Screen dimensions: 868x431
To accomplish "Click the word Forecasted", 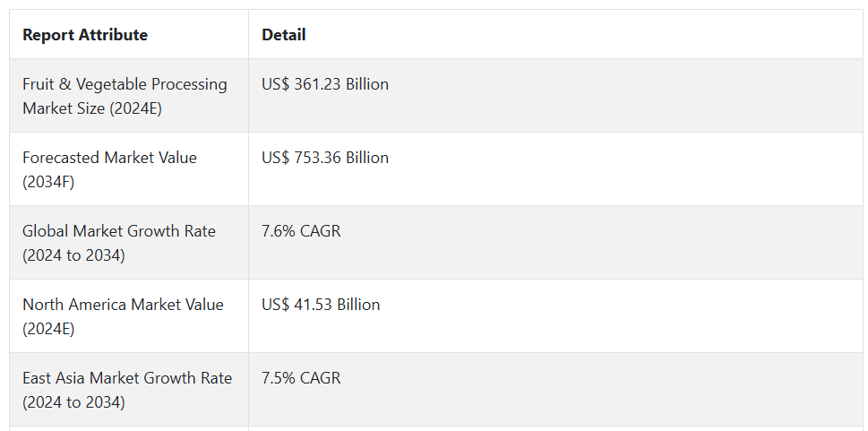I will tap(61, 158).
